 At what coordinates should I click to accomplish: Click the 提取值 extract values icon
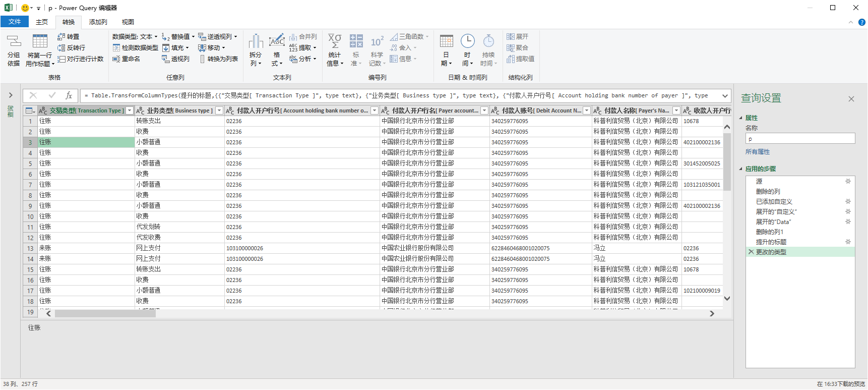point(511,59)
